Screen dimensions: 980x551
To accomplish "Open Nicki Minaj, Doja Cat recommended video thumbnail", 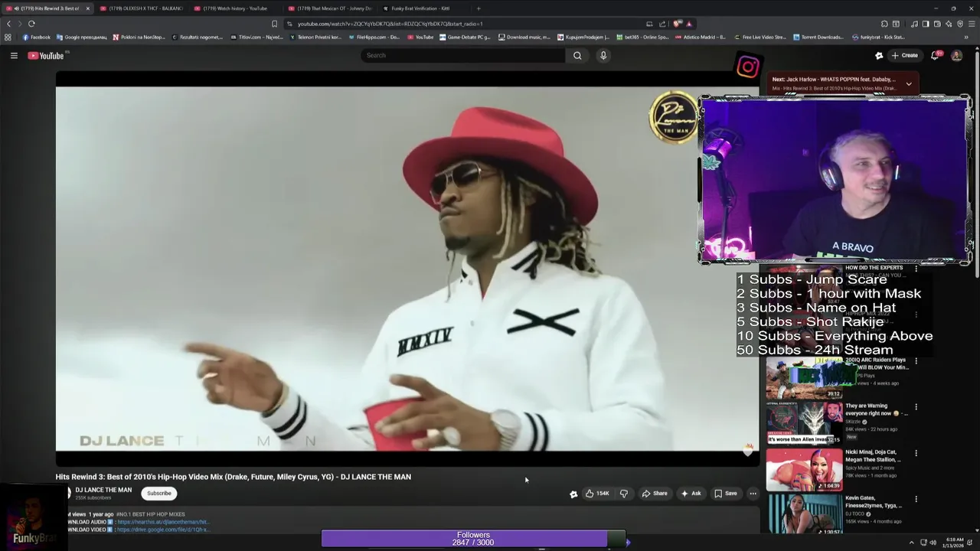I will tap(804, 469).
